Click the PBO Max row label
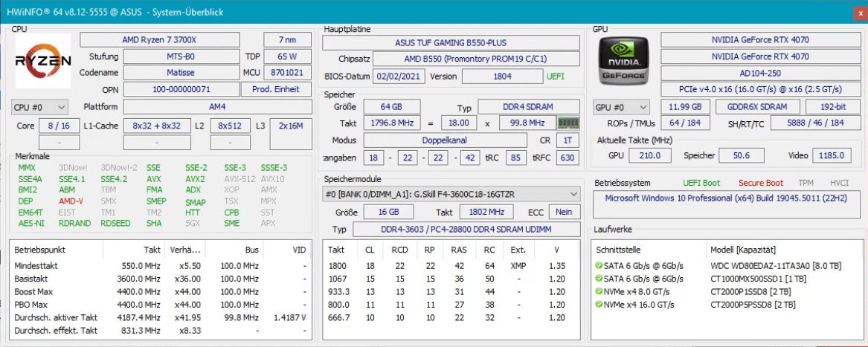This screenshot has height=347, width=868. click(x=31, y=305)
